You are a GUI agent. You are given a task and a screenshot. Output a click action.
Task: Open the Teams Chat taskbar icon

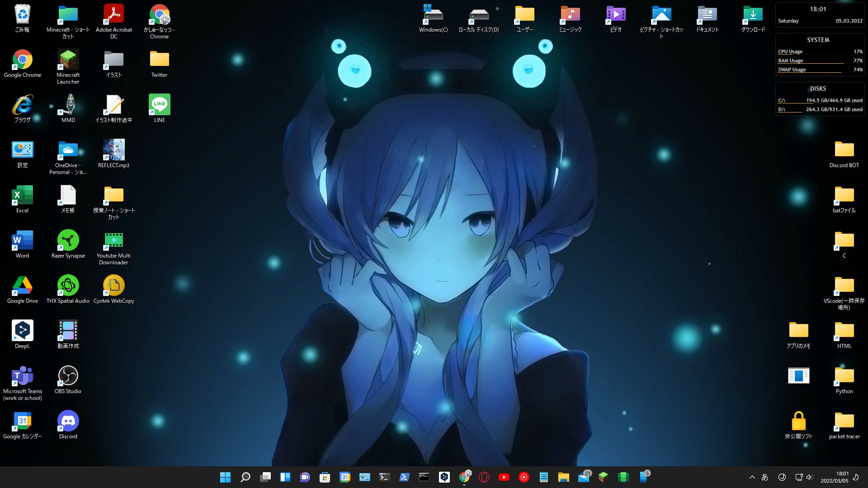tap(305, 477)
